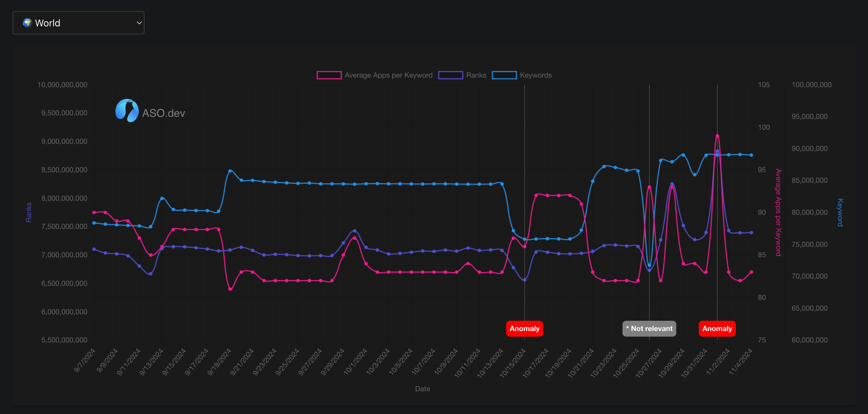The image size is (868, 414).
Task: Click the right axis value 80,000,000
Action: (x=809, y=213)
